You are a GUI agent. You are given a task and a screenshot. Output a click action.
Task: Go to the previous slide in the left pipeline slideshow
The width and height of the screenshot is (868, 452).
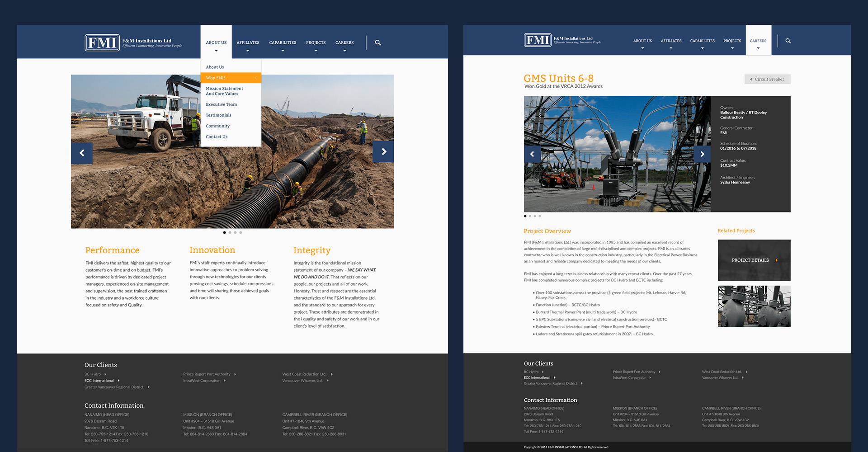tap(82, 153)
